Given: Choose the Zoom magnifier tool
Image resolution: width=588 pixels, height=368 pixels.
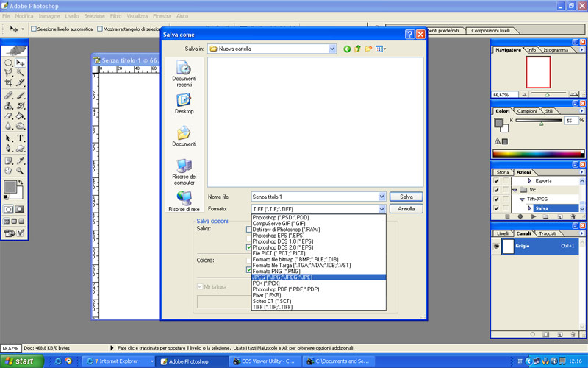Looking at the screenshot, I should (x=21, y=171).
